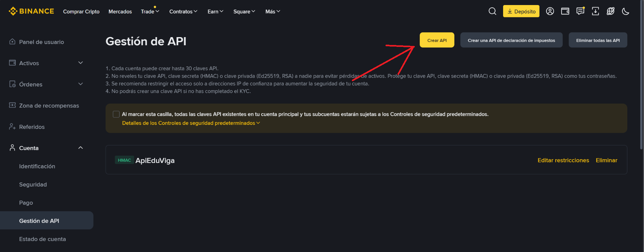
Task: Collapse the Cuenta sidebar section
Action: pos(80,148)
